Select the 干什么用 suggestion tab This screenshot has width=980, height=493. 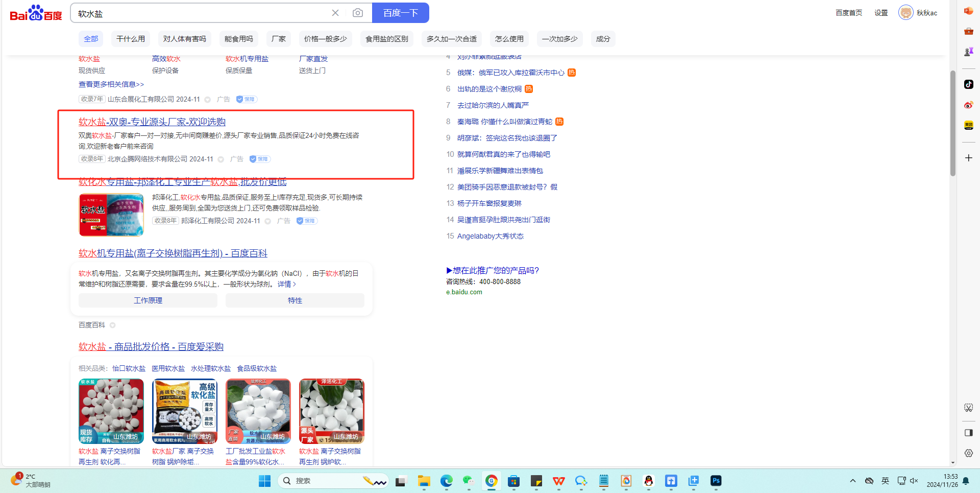pyautogui.click(x=131, y=39)
